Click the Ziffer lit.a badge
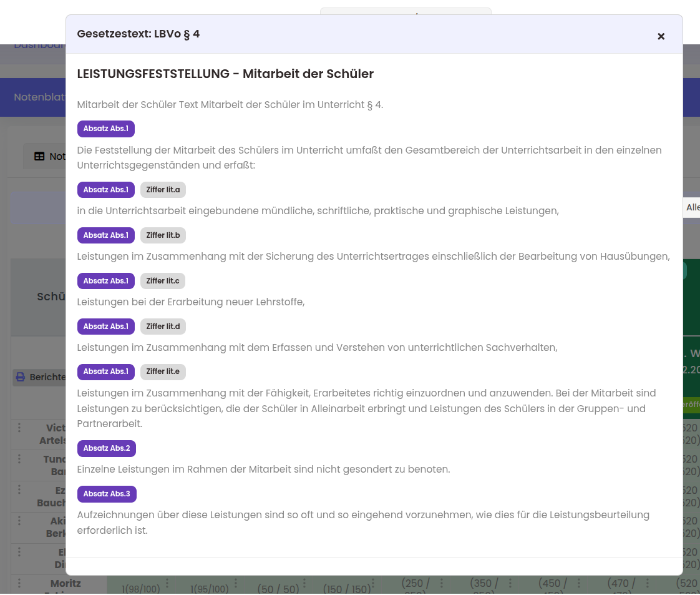This screenshot has width=700, height=595. coord(163,190)
